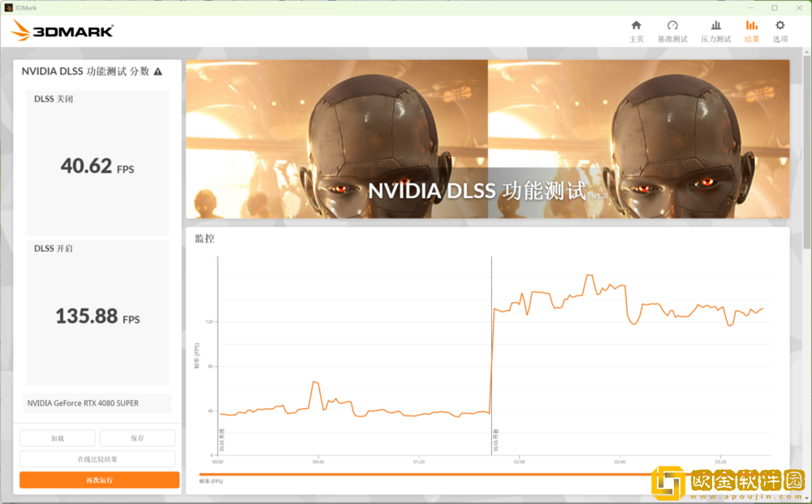Click the orange range bar below the chart
This screenshot has height=504, width=812.
tap(422, 475)
